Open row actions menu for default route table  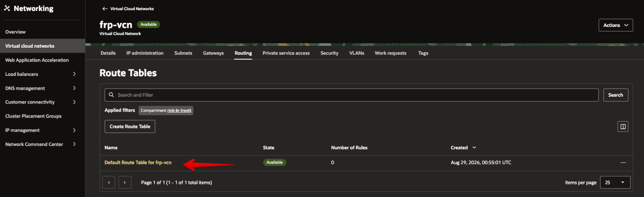click(623, 163)
